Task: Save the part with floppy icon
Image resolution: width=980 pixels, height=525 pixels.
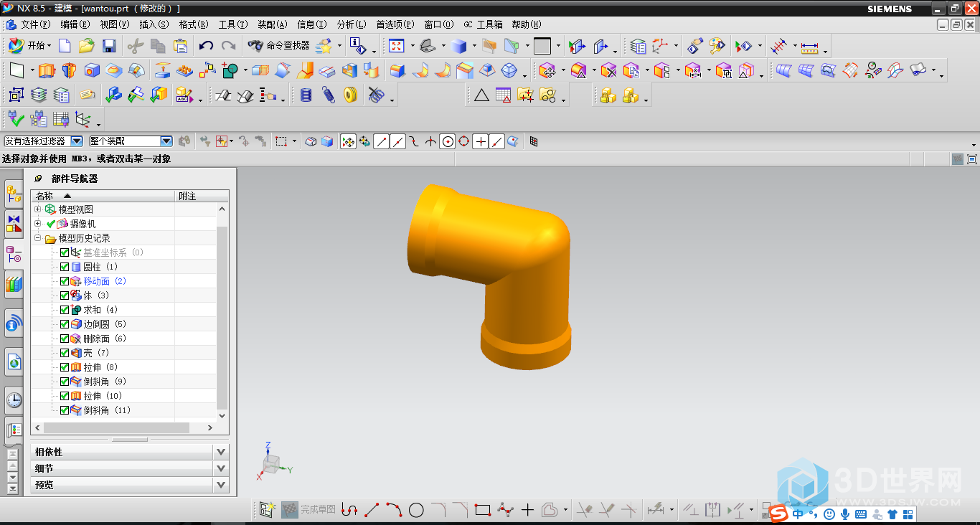Action: click(109, 46)
